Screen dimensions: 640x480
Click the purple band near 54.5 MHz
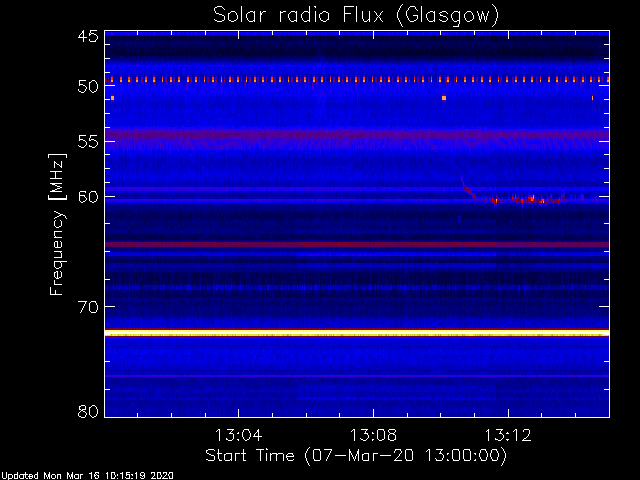click(x=357, y=134)
